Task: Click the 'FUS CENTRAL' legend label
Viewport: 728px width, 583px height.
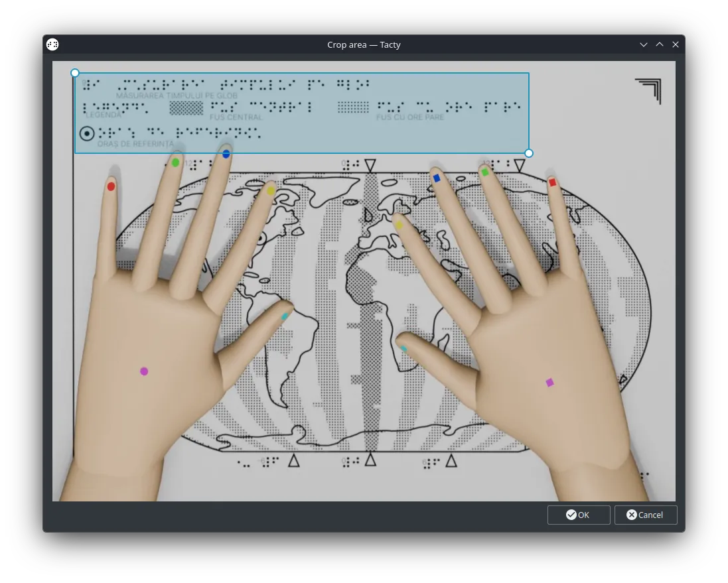Action: tap(236, 117)
